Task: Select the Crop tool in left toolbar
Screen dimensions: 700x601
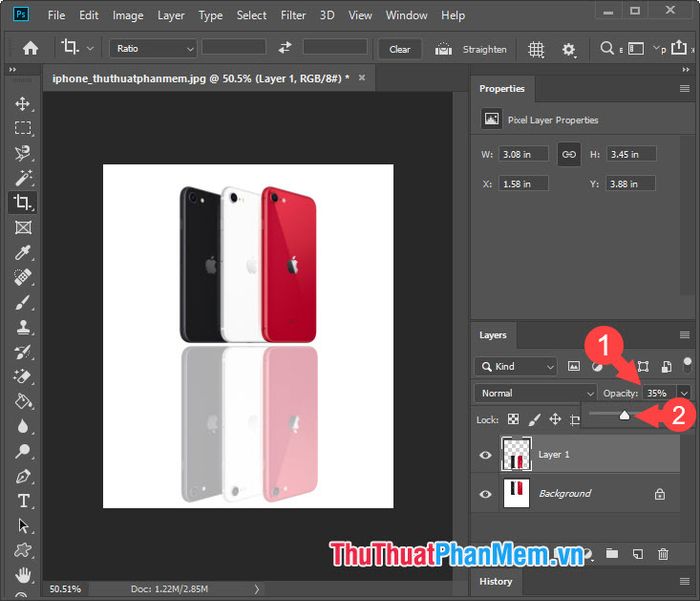Action: point(22,202)
